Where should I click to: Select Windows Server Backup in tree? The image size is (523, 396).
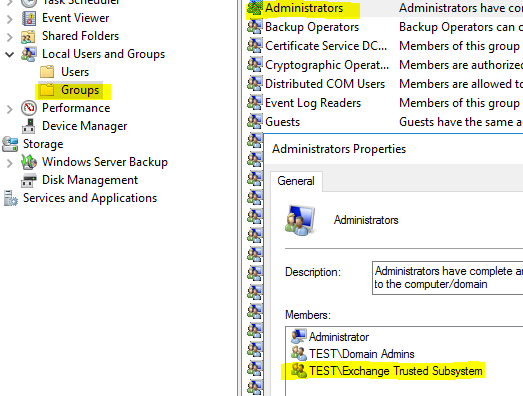105,162
